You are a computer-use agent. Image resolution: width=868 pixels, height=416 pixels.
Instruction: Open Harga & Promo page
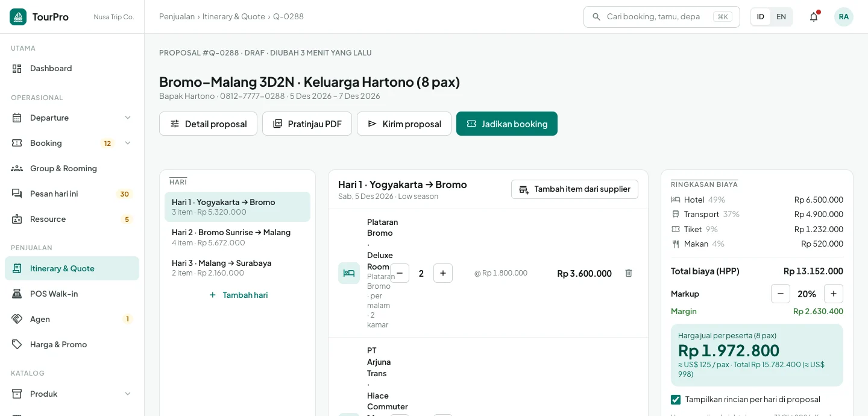[72, 344]
